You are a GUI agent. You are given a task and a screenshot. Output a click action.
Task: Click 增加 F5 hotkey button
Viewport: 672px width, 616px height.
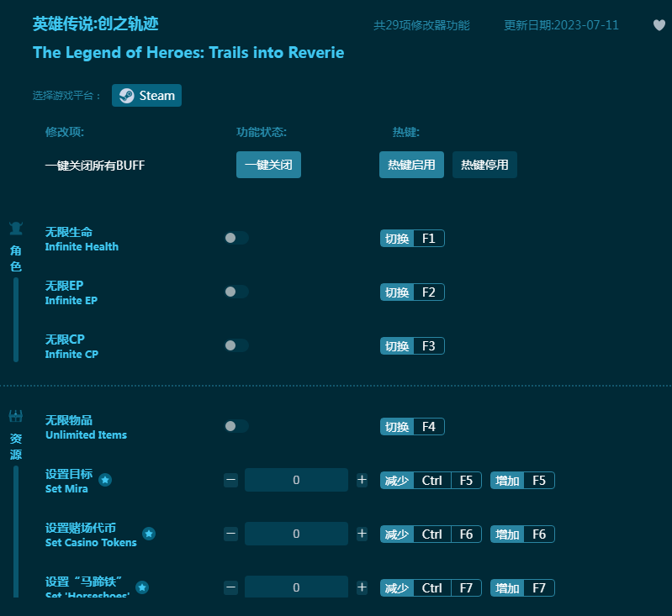pos(522,481)
